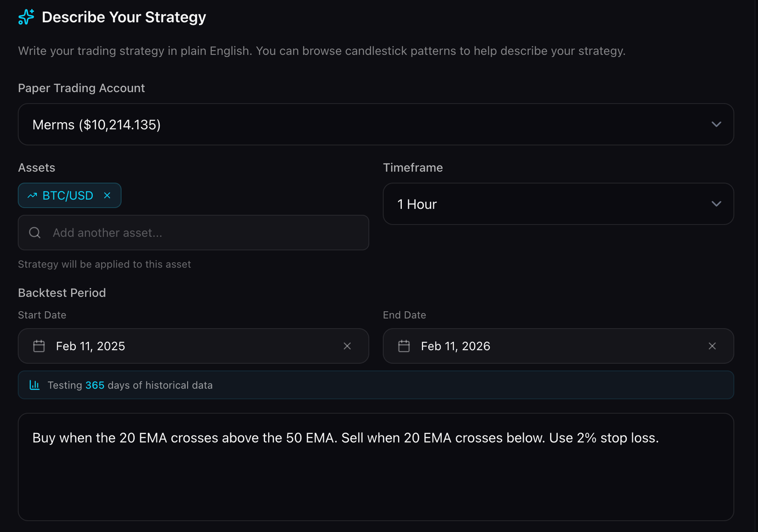This screenshot has width=758, height=532.
Task: Select the BTC/USD asset chip label
Action: pos(68,195)
